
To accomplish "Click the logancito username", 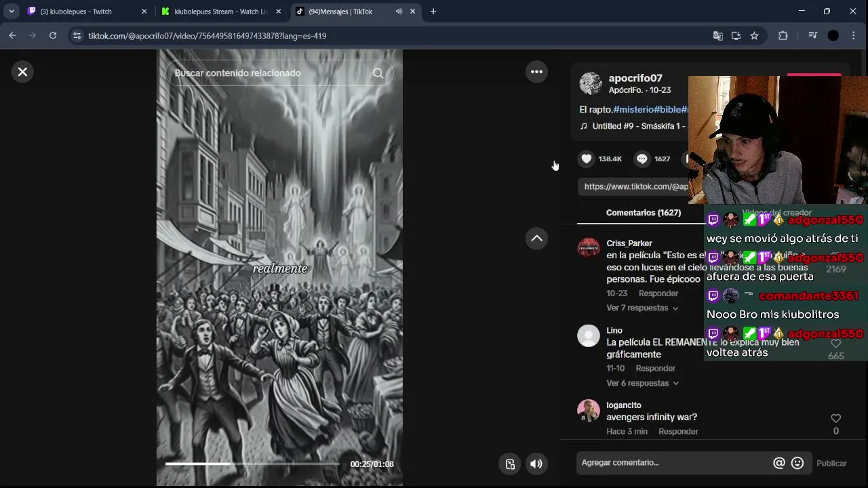I will (624, 405).
